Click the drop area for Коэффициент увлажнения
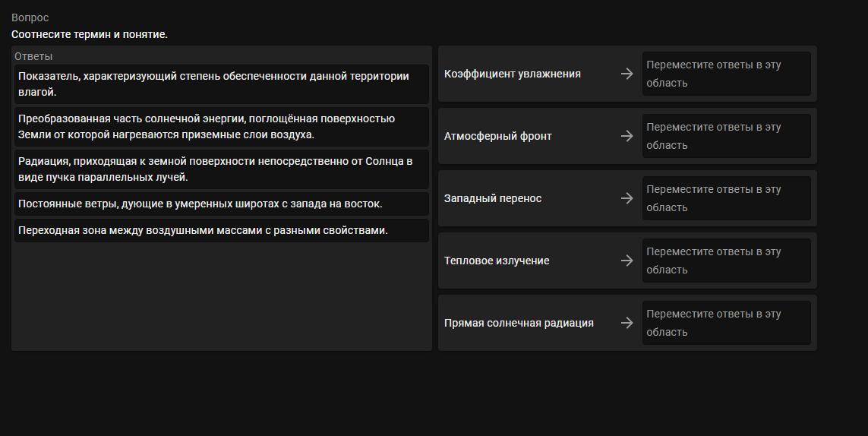868x436 pixels. [726, 74]
